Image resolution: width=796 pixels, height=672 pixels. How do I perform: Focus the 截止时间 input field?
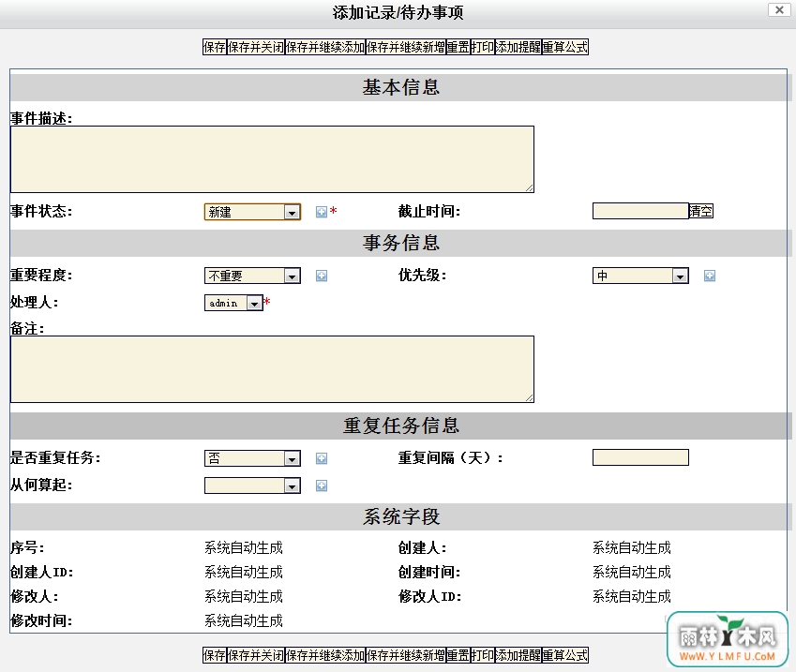tap(640, 211)
